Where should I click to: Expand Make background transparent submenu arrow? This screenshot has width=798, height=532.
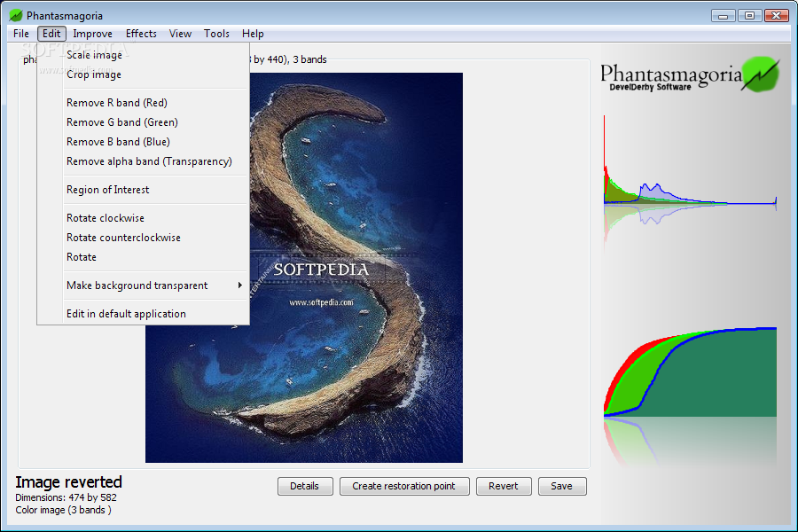[239, 286]
